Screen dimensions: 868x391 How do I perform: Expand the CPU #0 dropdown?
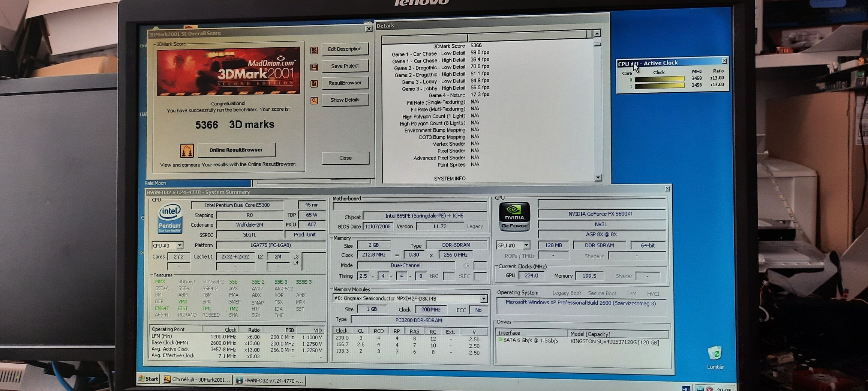coord(180,245)
